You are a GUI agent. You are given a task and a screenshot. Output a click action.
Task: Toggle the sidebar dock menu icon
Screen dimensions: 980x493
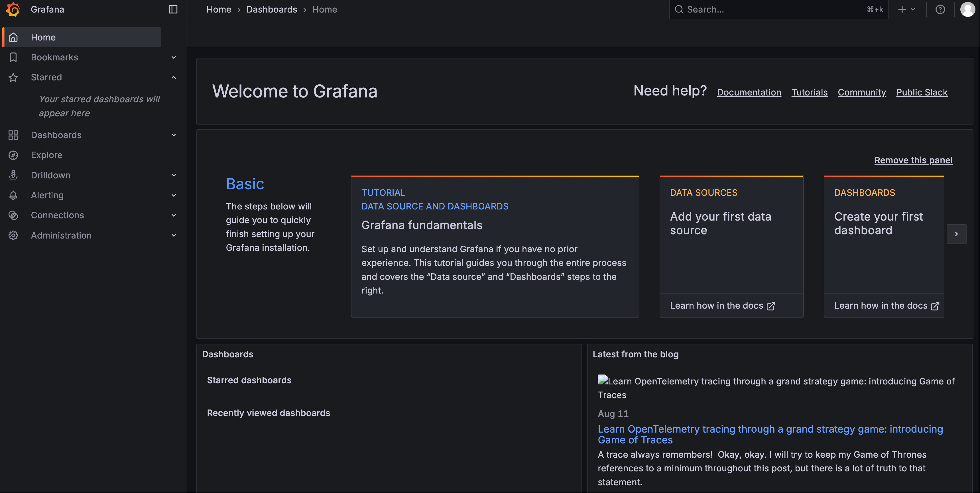[x=173, y=9]
